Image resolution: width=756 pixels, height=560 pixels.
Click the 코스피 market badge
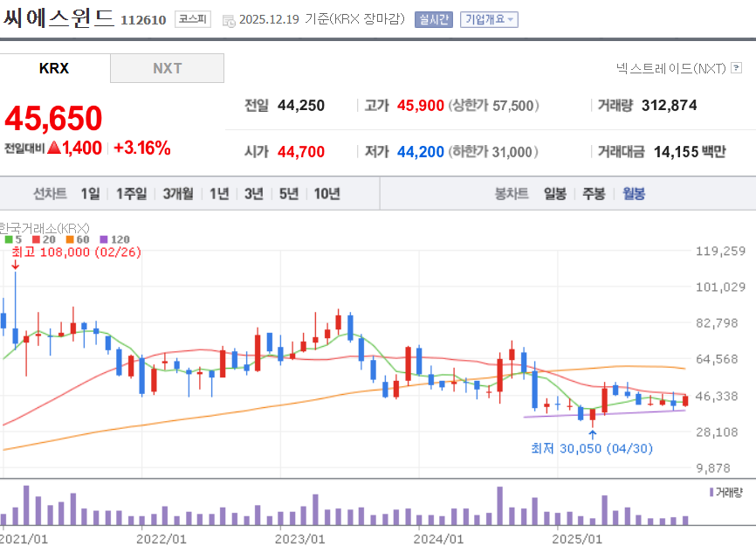point(192,19)
